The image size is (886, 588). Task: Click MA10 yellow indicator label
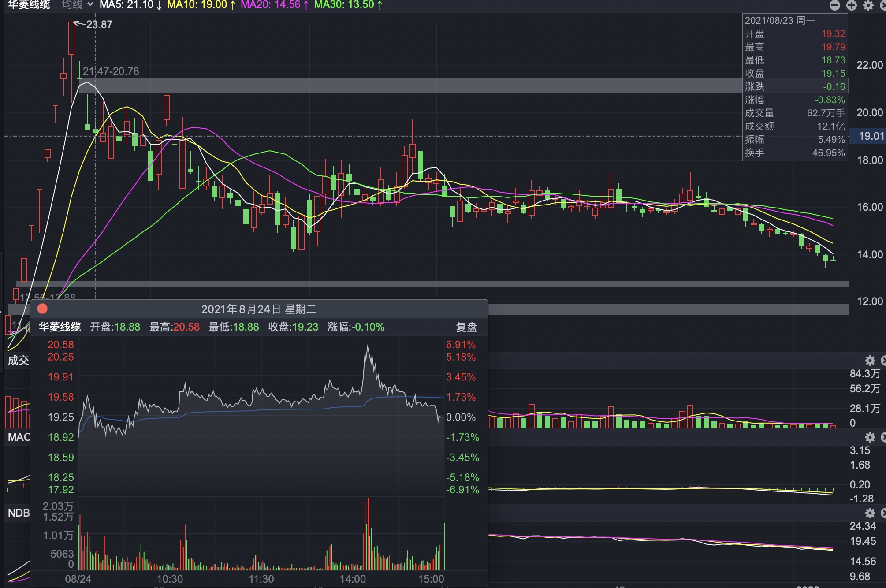pyautogui.click(x=201, y=5)
